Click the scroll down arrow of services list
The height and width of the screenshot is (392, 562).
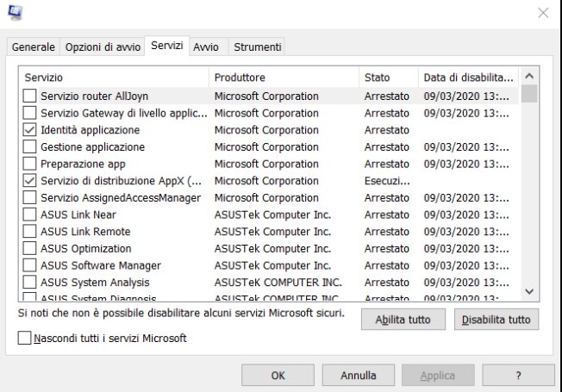pyautogui.click(x=529, y=291)
